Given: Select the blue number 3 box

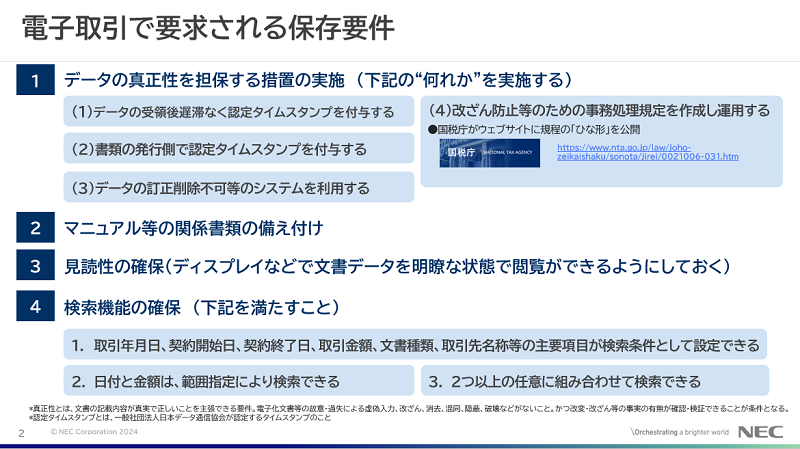Looking at the screenshot, I should 34,266.
